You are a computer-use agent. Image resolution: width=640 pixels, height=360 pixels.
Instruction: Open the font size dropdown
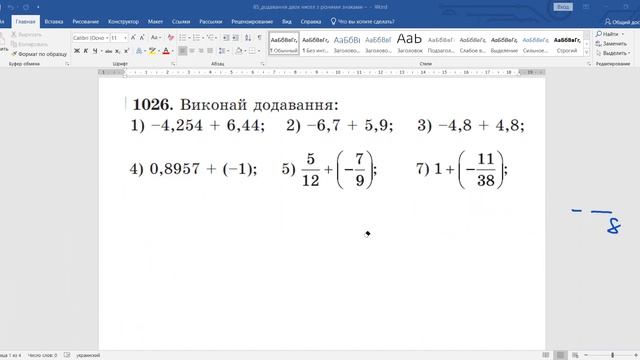(125, 38)
